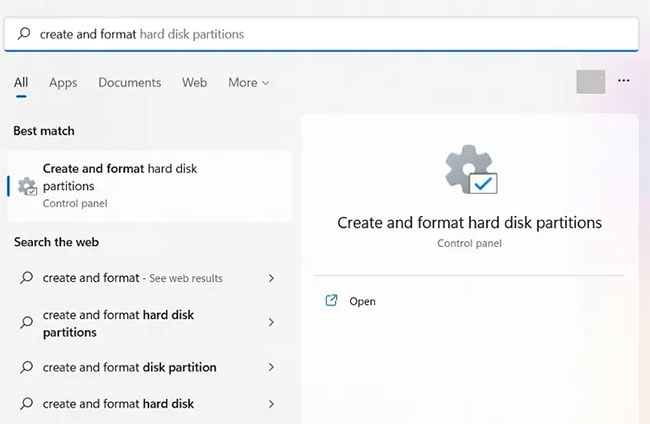This screenshot has width=650, height=424.
Task: Click Open in the preview pane
Action: tap(362, 301)
